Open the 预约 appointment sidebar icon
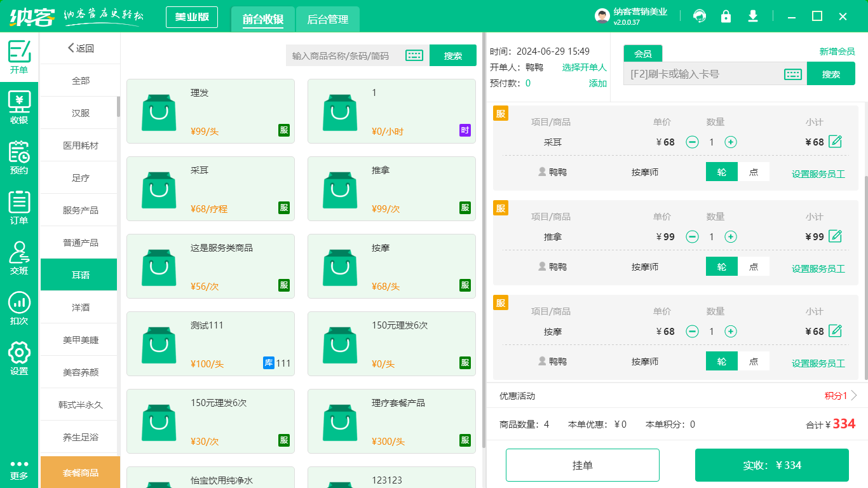The width and height of the screenshot is (868, 488). (19, 158)
